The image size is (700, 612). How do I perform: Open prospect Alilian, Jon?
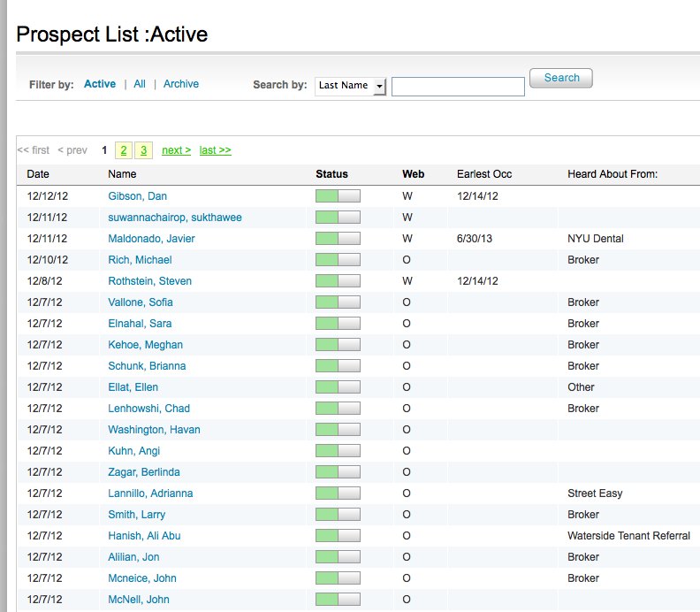(x=133, y=557)
